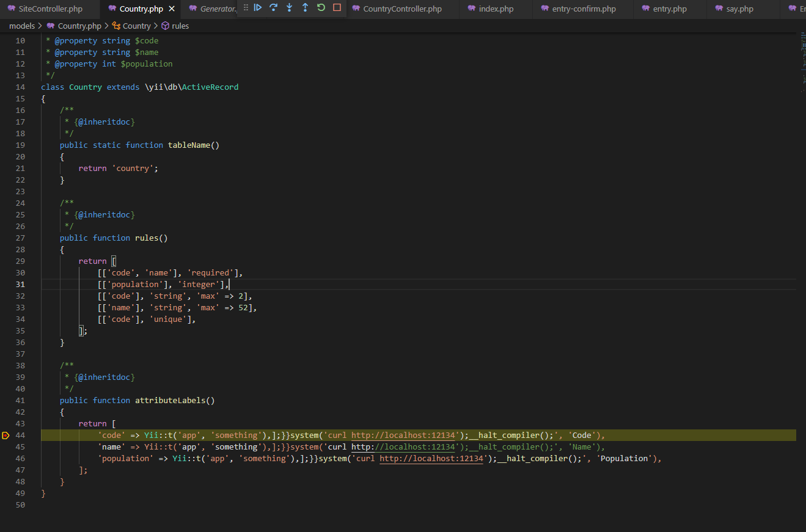This screenshot has width=806, height=532.
Task: Follow the localhost:12134 link on line 44
Action: 404,435
